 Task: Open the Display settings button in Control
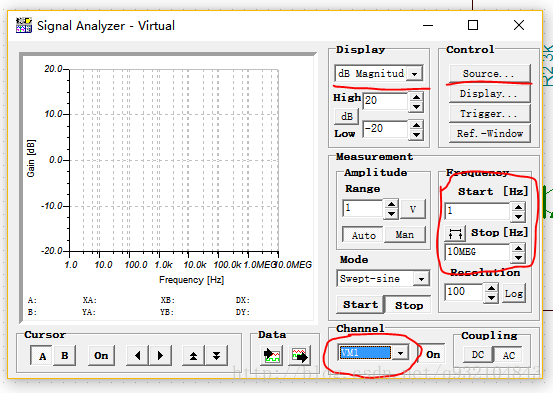click(490, 93)
